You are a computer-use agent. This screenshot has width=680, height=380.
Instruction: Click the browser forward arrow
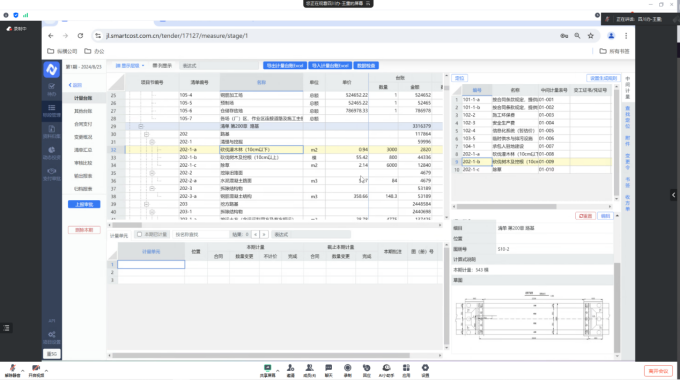click(x=65, y=36)
